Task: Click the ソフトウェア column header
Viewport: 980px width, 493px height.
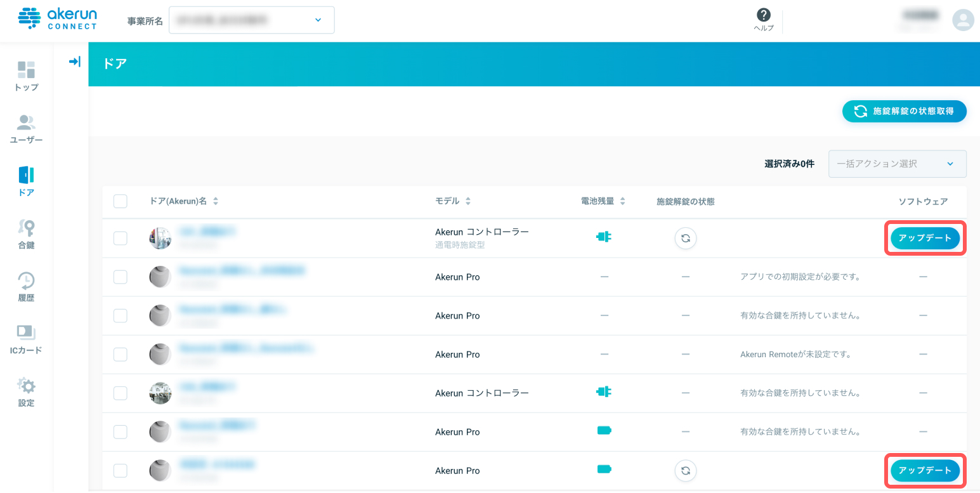Action: click(923, 201)
